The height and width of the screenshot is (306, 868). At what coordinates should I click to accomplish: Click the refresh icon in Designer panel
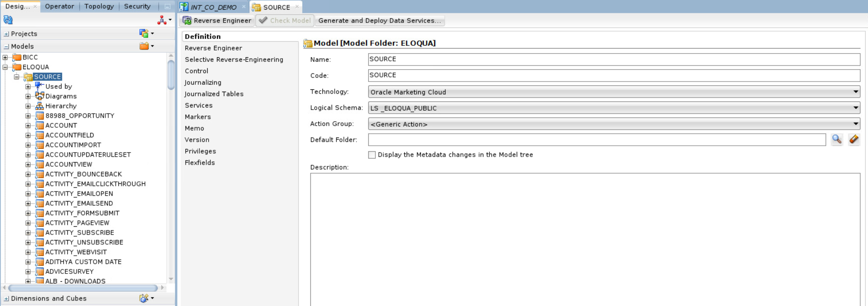tap(8, 20)
